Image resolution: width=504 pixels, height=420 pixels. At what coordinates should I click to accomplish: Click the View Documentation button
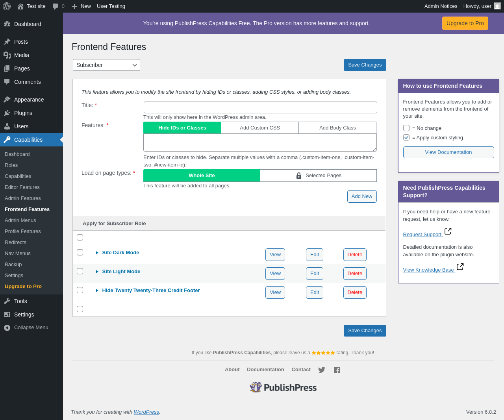(448, 152)
